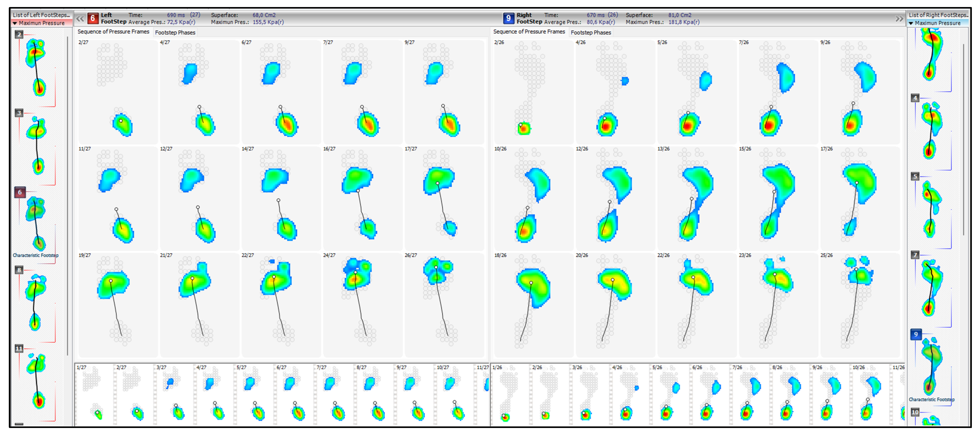Open right Sequence of Pressure Frames tab

pos(529,32)
